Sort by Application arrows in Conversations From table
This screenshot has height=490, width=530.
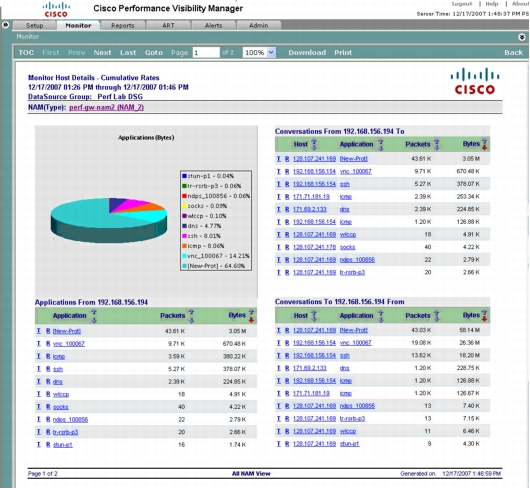[381, 144]
